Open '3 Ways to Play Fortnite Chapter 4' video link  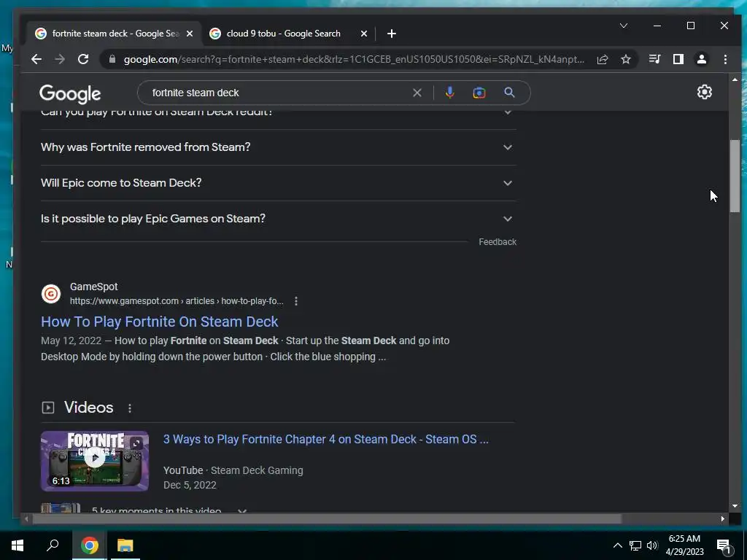pyautogui.click(x=326, y=439)
